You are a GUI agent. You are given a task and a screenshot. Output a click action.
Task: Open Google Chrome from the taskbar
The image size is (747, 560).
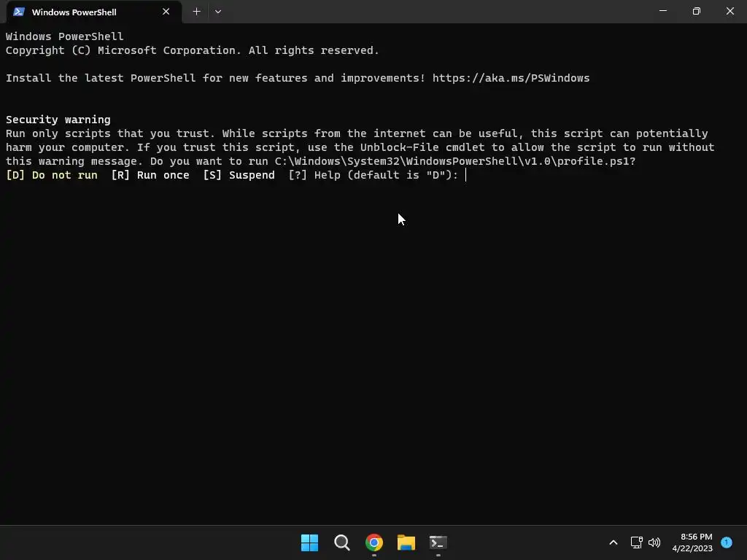[374, 542]
